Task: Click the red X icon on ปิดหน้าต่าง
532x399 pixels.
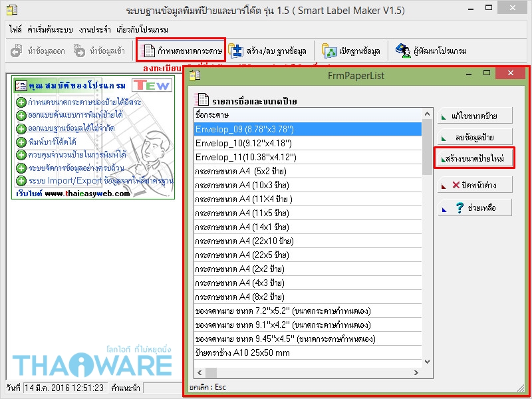Action: point(456,185)
